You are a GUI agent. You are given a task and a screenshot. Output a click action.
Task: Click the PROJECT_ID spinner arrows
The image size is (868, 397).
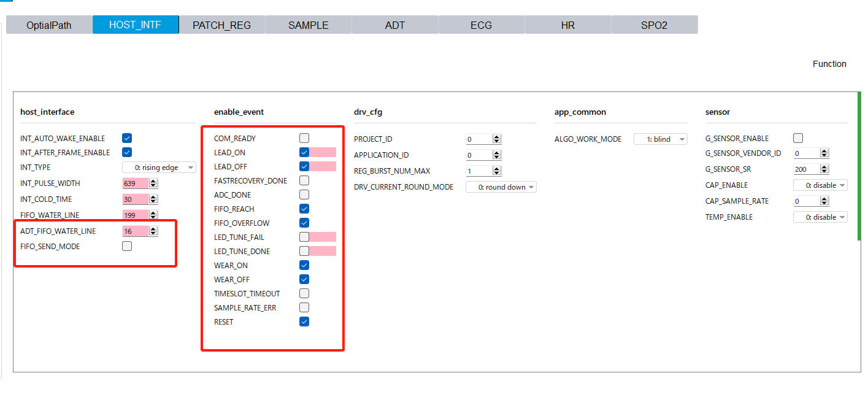click(497, 139)
